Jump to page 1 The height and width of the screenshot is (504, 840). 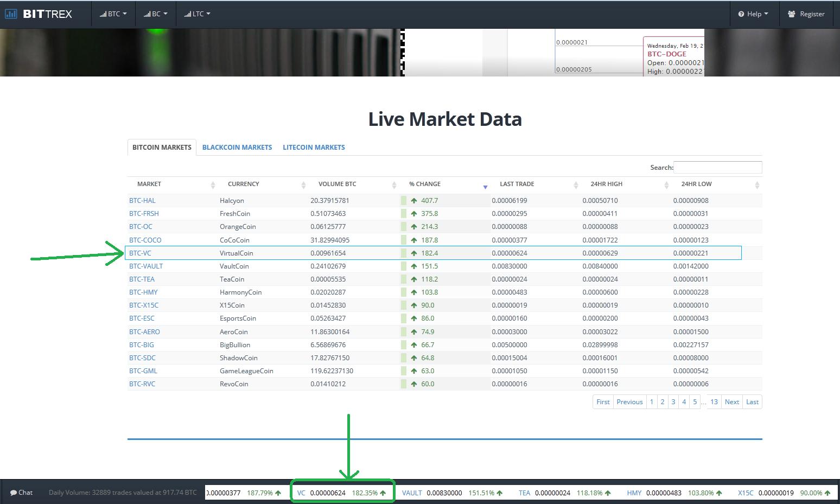point(652,401)
